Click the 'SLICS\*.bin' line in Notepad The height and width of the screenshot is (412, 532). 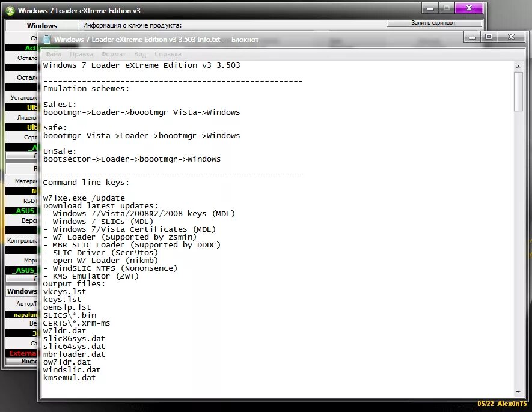[70, 315]
